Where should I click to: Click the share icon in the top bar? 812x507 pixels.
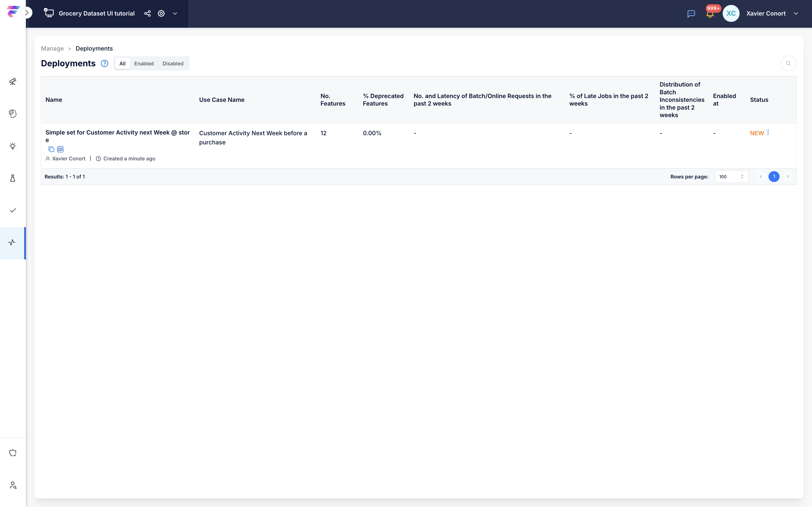point(147,13)
